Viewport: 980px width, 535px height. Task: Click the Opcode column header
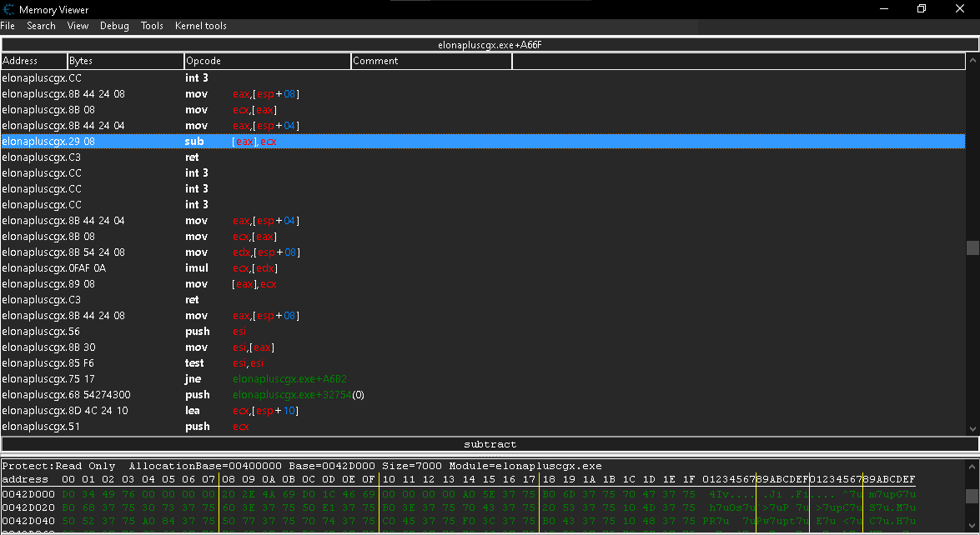click(x=267, y=61)
